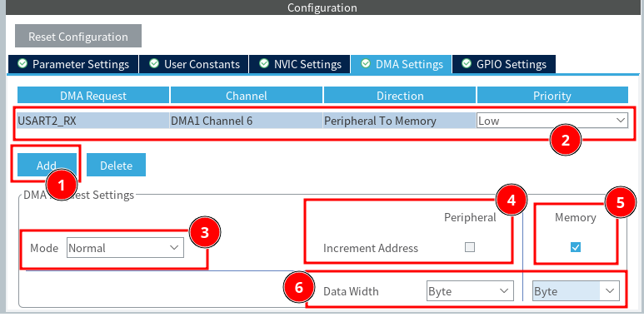644x317 pixels.
Task: Open the Priority dropdown showing Low
Action: tap(552, 121)
